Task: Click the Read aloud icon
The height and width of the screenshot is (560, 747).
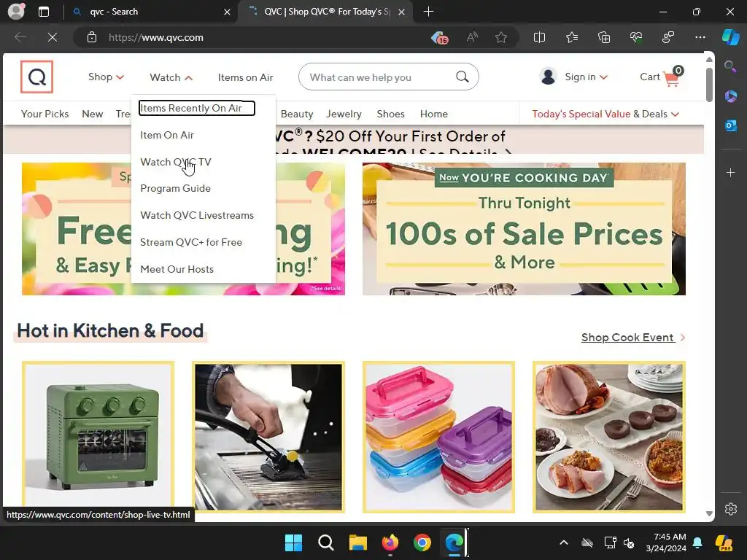Action: click(x=472, y=37)
